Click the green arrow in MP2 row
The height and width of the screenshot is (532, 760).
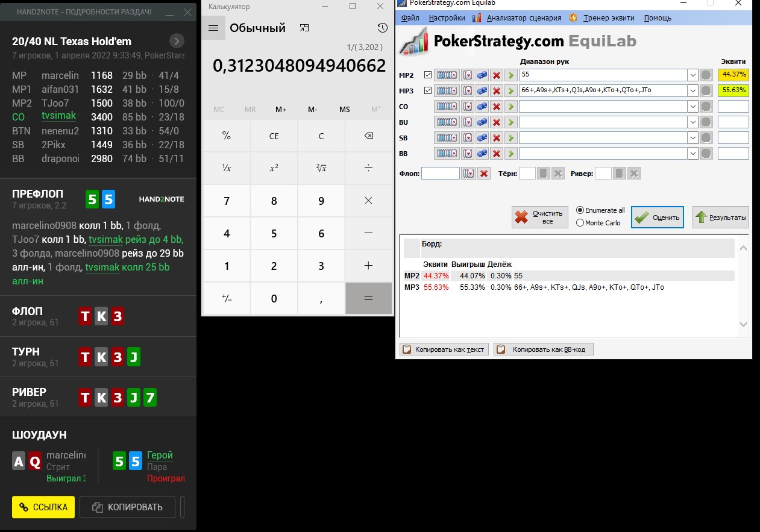point(510,75)
